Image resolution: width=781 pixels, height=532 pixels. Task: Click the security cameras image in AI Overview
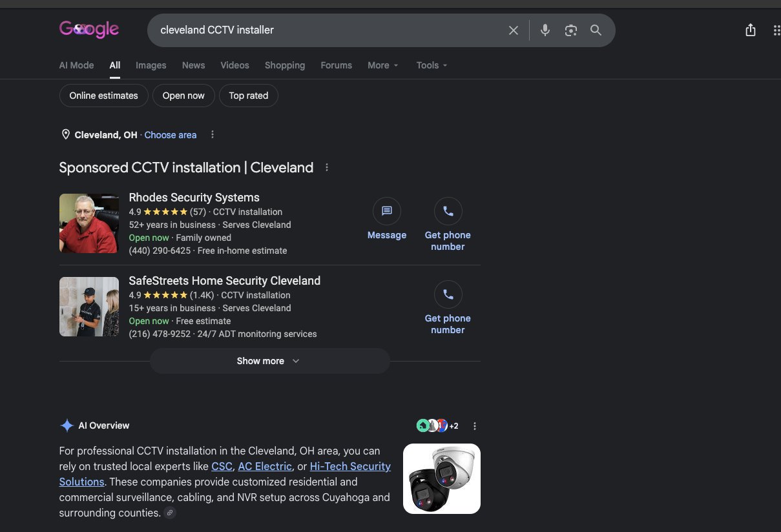click(442, 478)
